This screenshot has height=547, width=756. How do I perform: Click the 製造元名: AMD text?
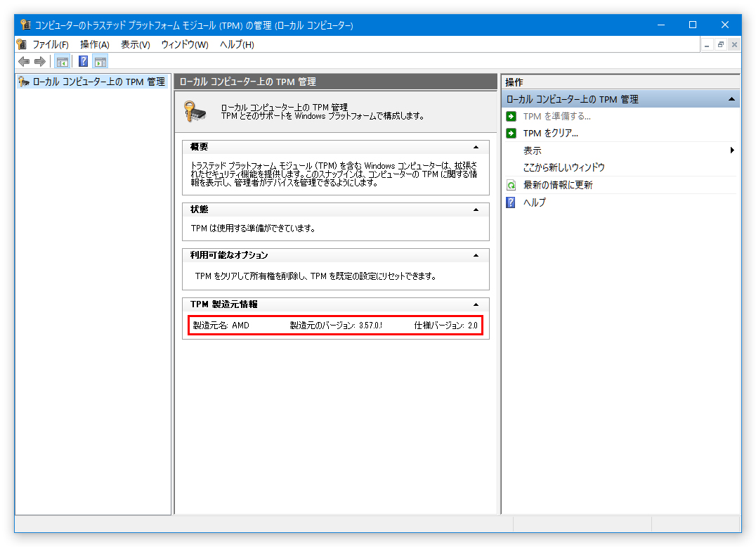(x=221, y=326)
